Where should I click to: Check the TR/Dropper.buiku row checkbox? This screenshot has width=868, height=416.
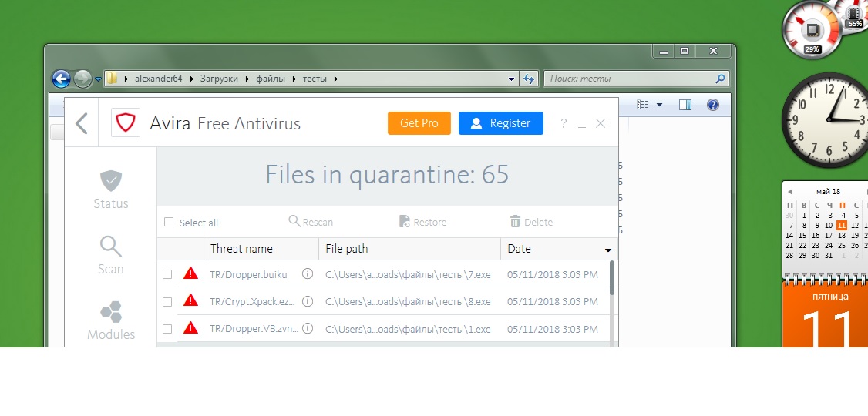point(167,274)
